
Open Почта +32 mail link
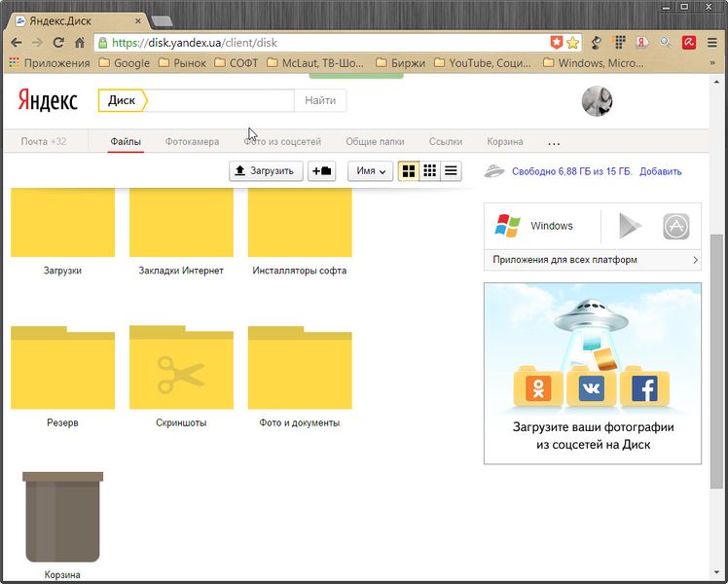[x=44, y=141]
